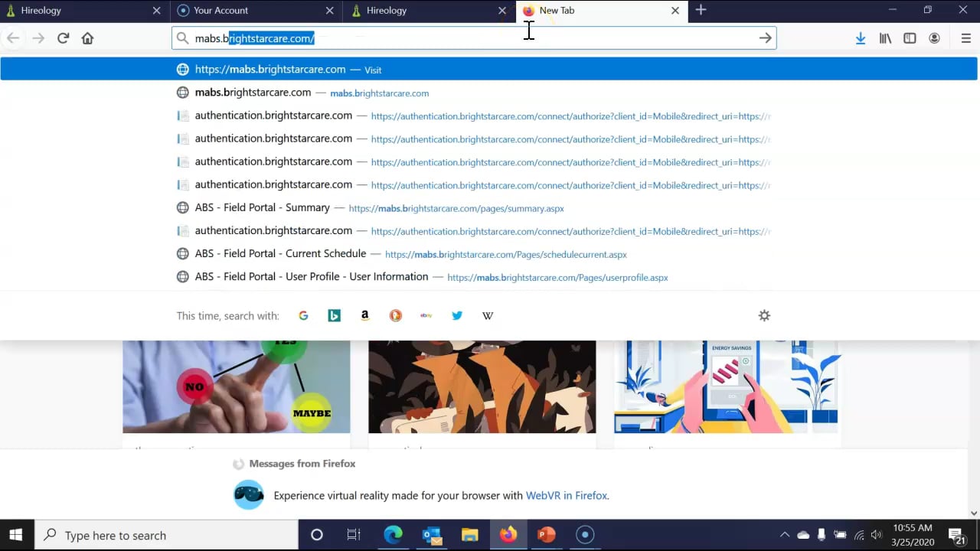The height and width of the screenshot is (551, 980).
Task: Launch Microsoft Edge from taskbar
Action: coord(393,535)
